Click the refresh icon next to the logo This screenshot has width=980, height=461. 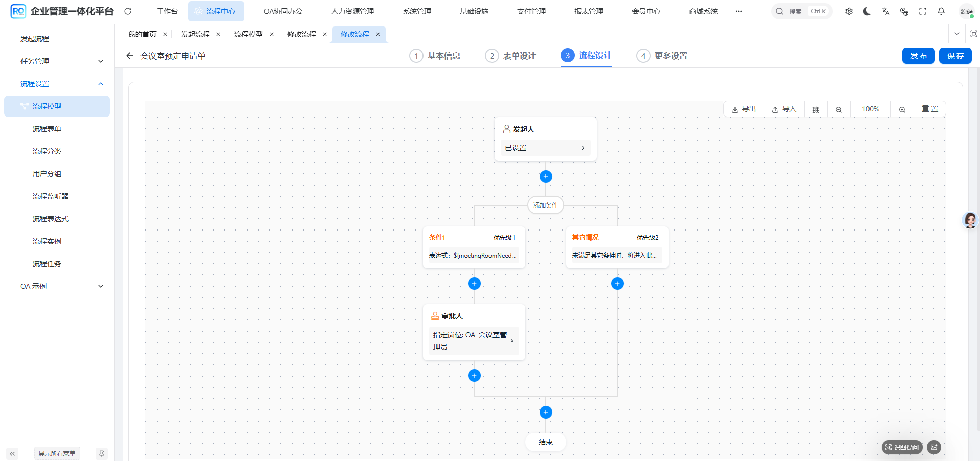128,11
